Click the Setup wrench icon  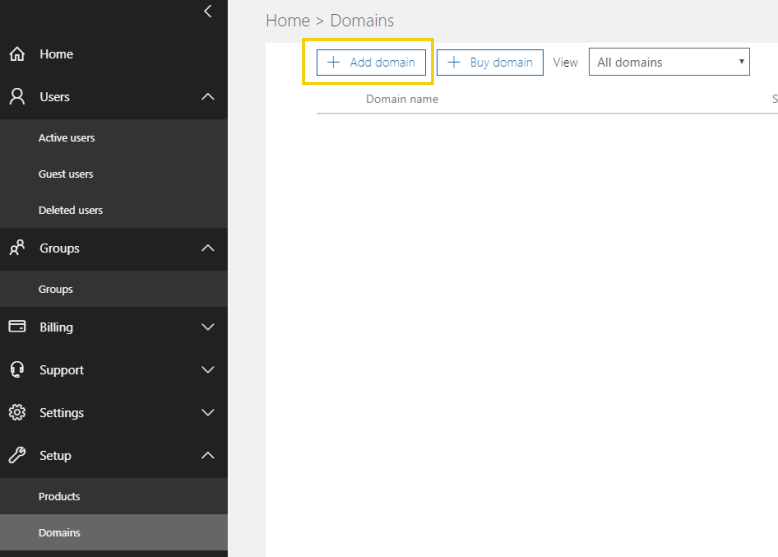(17, 456)
